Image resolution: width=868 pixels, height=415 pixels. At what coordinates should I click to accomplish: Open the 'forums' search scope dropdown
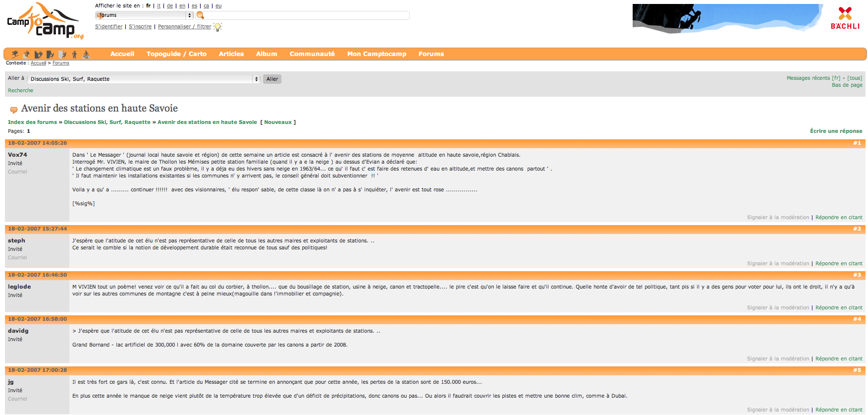click(x=144, y=15)
